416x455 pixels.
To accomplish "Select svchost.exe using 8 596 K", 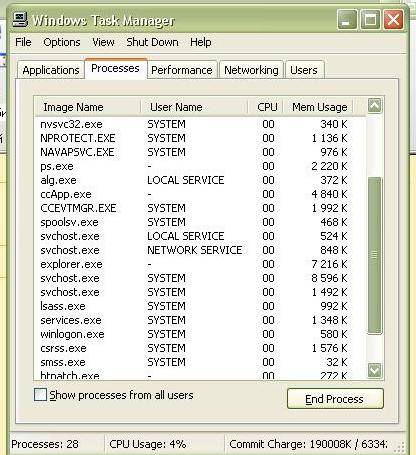I will (x=200, y=278).
